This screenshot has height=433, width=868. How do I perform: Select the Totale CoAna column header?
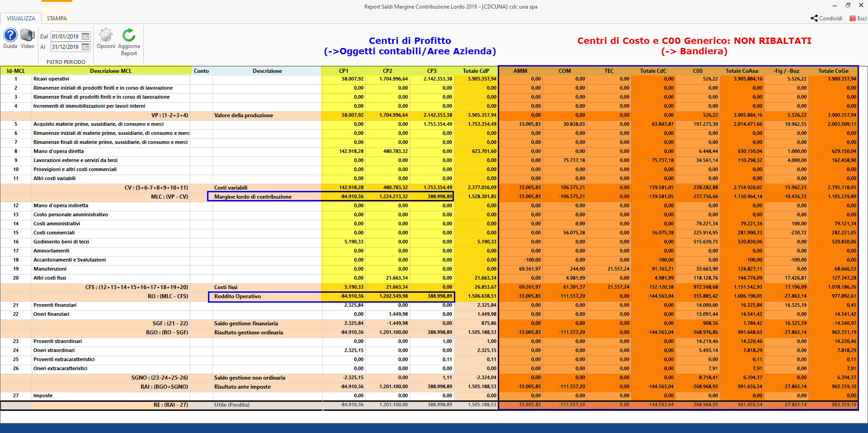point(742,71)
